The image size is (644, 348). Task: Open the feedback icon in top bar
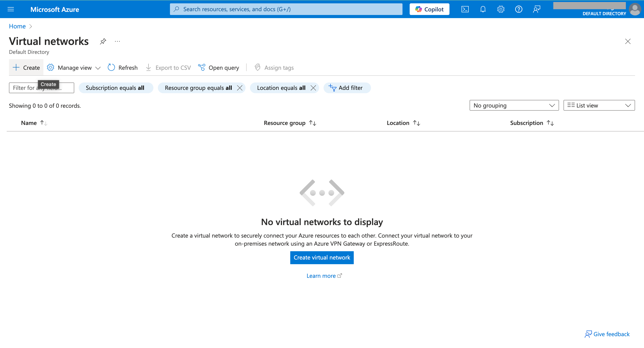(536, 9)
